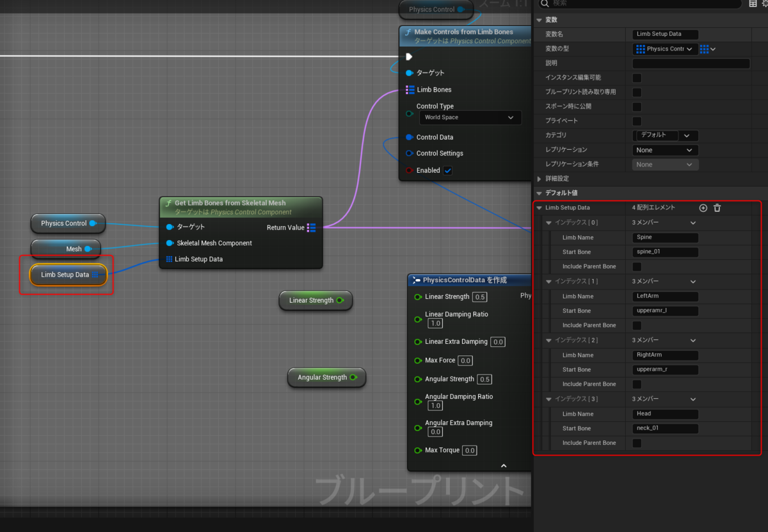Click Max Torque input pin on PhysicsControlData
This screenshot has width=768, height=532.
coord(418,450)
